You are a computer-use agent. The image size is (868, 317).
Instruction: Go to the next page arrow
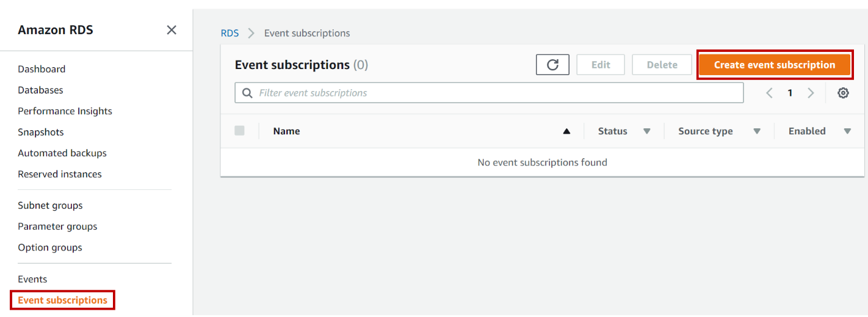811,93
